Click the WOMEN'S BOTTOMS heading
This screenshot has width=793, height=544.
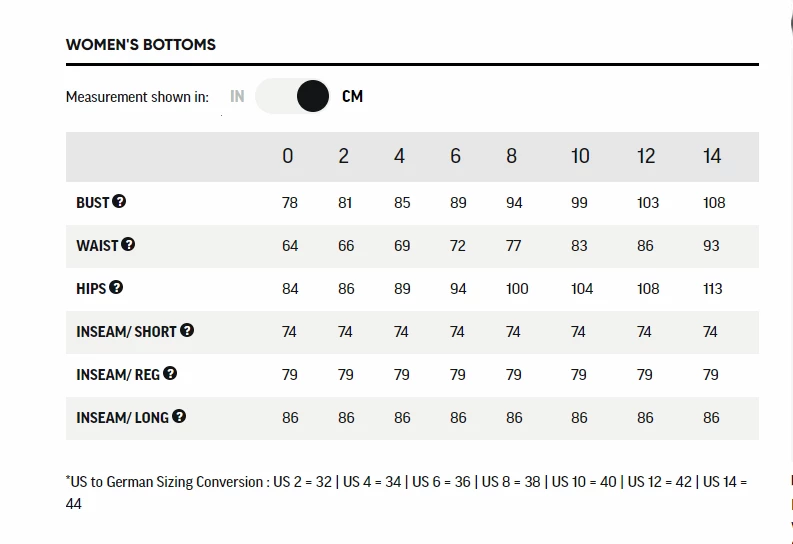click(141, 44)
